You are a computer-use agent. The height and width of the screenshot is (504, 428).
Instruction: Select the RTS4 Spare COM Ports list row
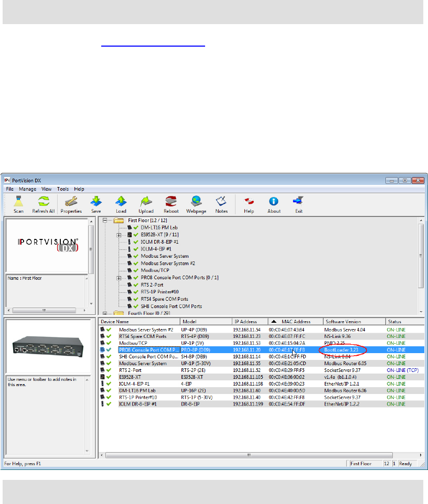(261, 336)
